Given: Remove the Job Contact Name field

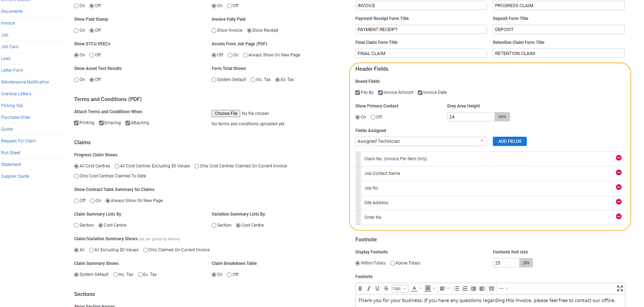Looking at the screenshot, I should [619, 172].
